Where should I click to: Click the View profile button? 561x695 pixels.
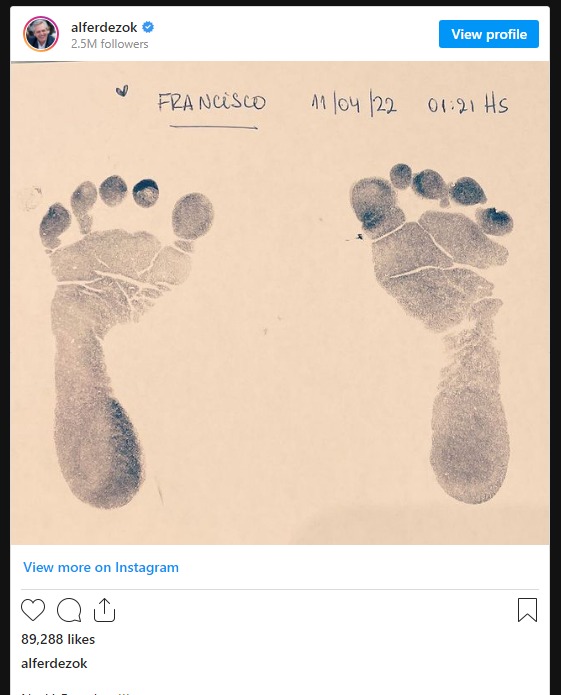(x=489, y=34)
